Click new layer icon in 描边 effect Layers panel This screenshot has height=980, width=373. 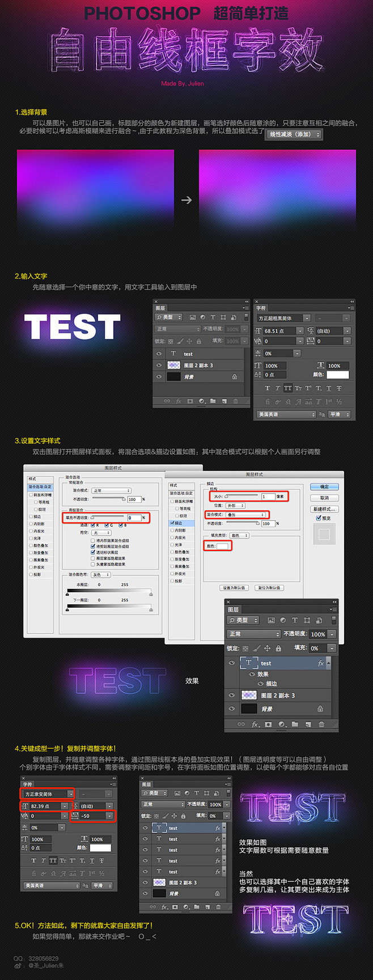[308, 724]
